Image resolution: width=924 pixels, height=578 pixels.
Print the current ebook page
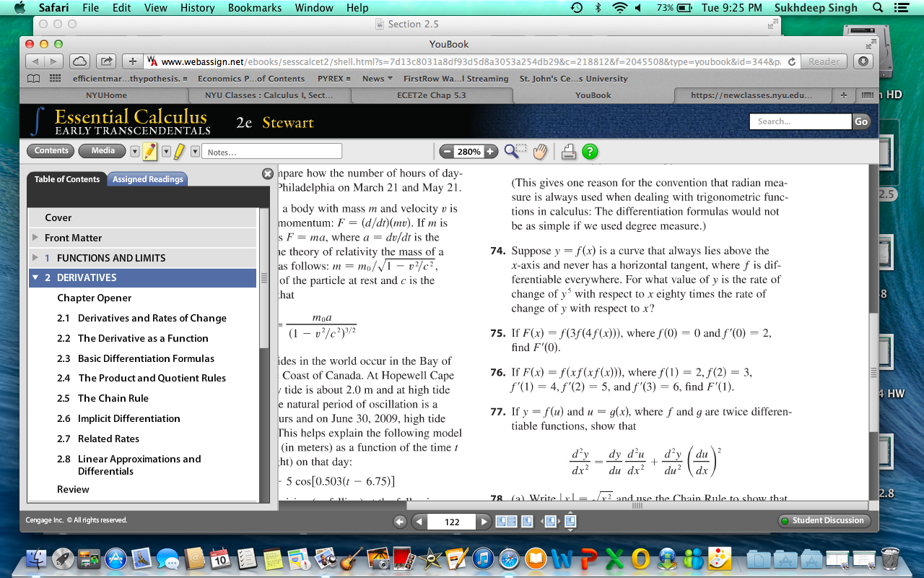pyautogui.click(x=569, y=152)
